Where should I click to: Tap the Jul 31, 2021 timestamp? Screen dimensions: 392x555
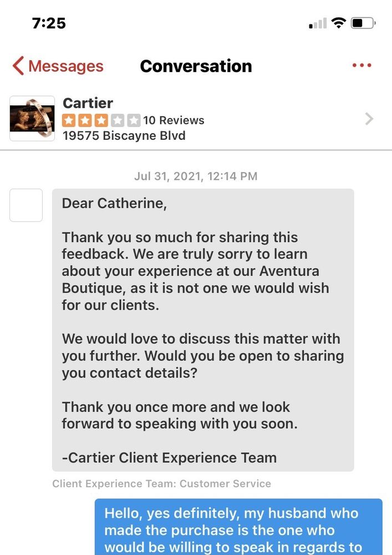pyautogui.click(x=196, y=176)
